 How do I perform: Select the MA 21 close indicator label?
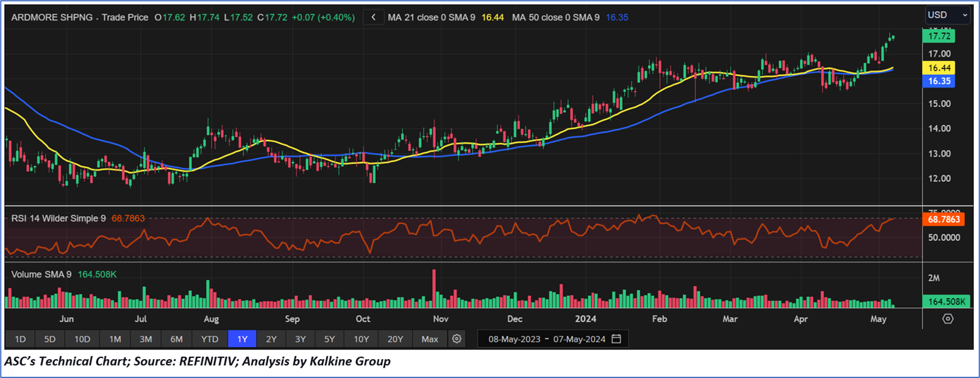pyautogui.click(x=431, y=18)
